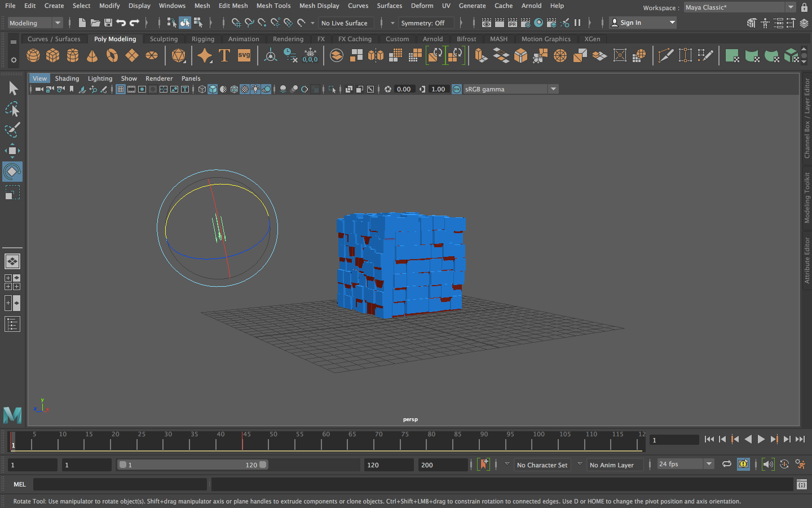Click the playback range slider bar

coord(192,465)
